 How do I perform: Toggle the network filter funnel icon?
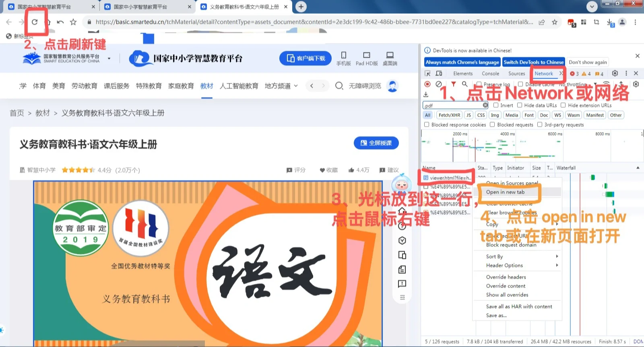454,84
